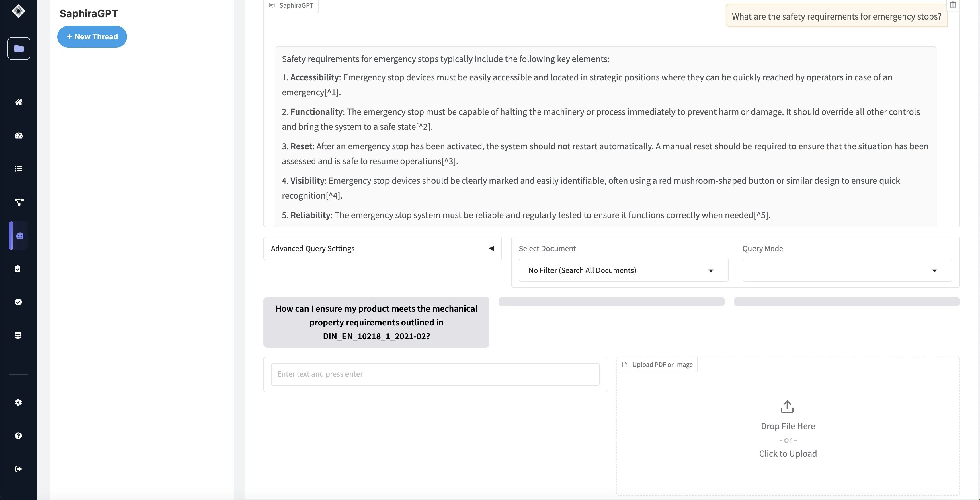This screenshot has height=500, width=980.
Task: Click suggested question about DIN_EN_10218 mechanical properties
Action: click(x=376, y=322)
